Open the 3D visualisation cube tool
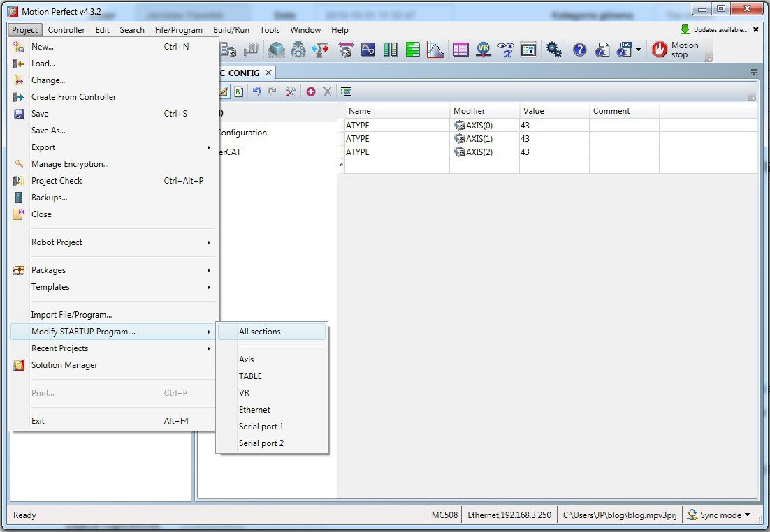Viewport: 770px width, 532px height. point(277,50)
